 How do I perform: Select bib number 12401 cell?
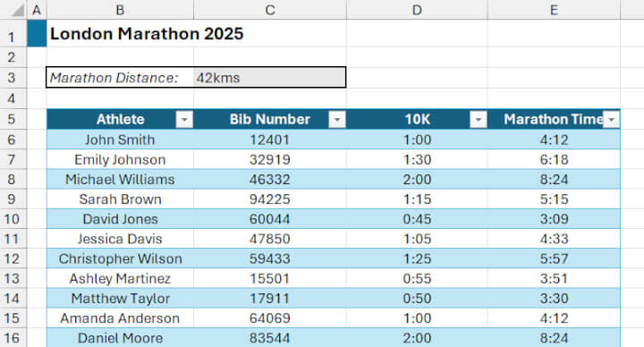tap(270, 140)
